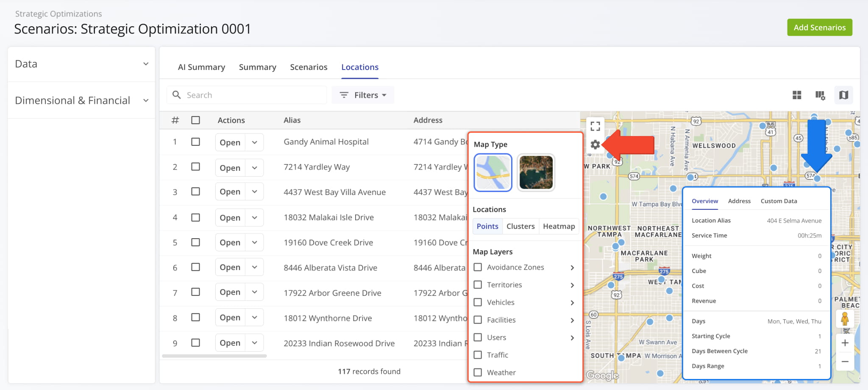
Task: Open actions dropdown for 17922 Arbor Greene Drive
Action: click(x=254, y=292)
